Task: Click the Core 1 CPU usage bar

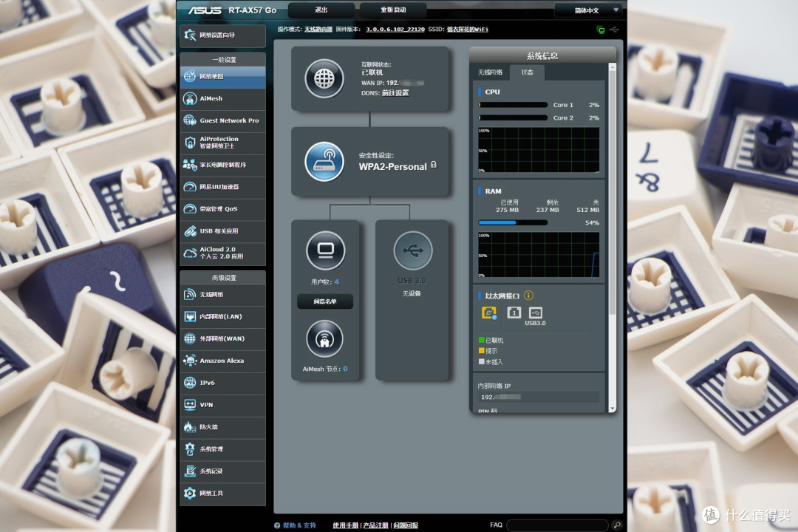Action: coord(513,105)
